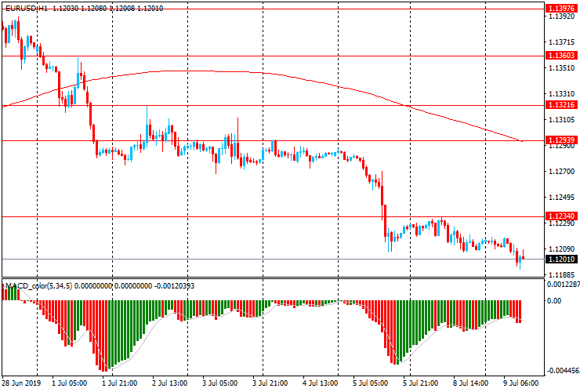Click the 1.12700 price scale value

click(562, 172)
